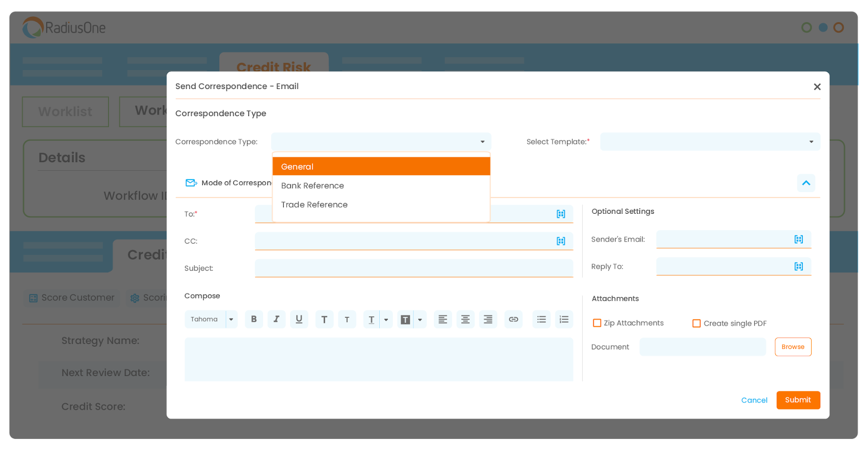The image size is (868, 452).
Task: Click the Document file path field
Action: coord(703,347)
